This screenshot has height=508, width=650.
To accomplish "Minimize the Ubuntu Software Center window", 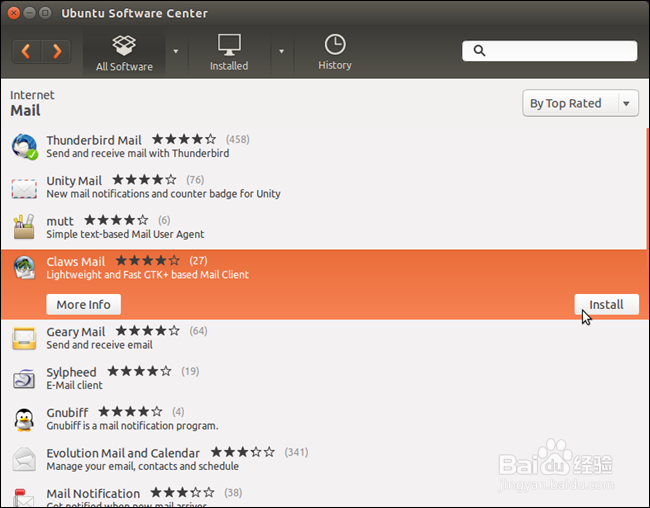I will pyautogui.click(x=29, y=13).
